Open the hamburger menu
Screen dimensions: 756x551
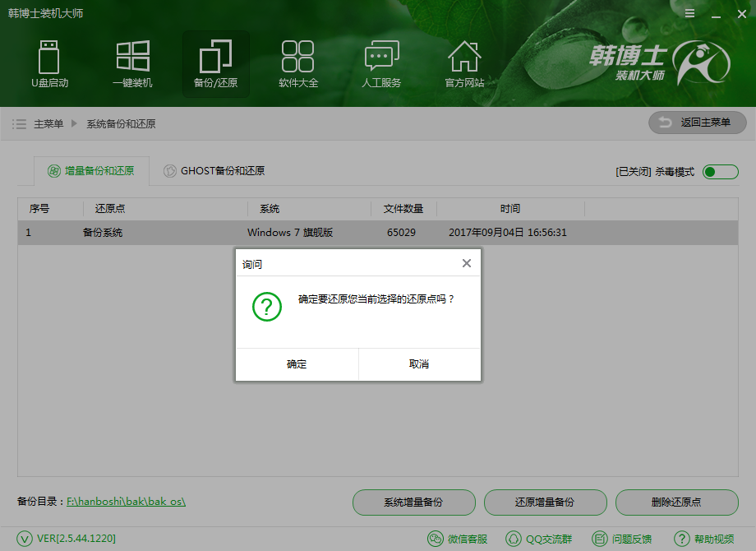point(689,13)
